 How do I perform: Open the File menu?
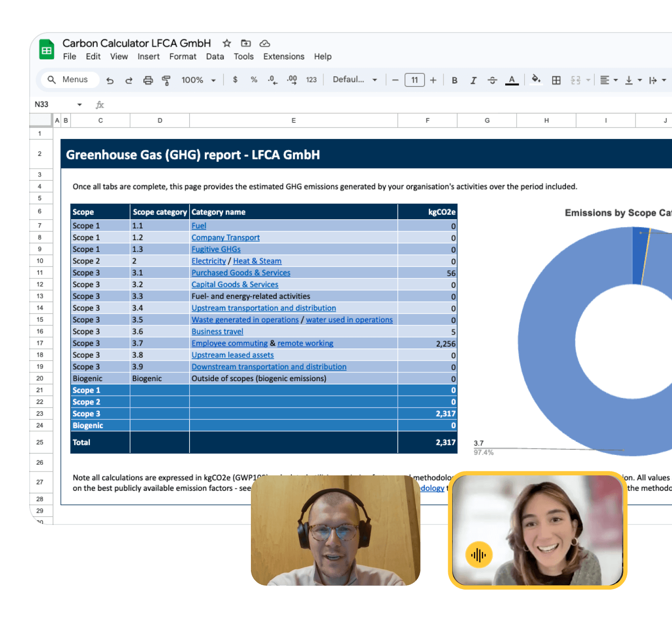click(70, 56)
